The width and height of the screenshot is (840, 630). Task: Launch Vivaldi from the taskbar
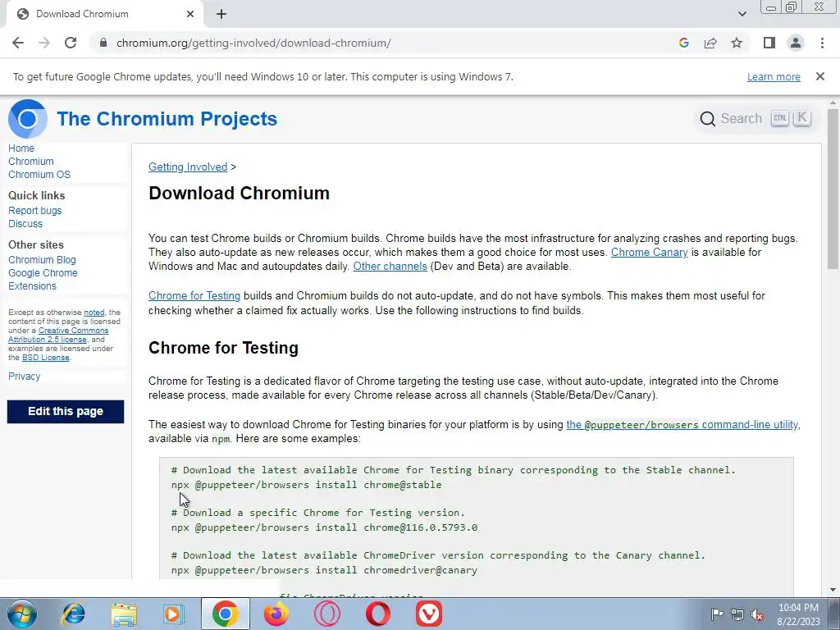click(428, 614)
